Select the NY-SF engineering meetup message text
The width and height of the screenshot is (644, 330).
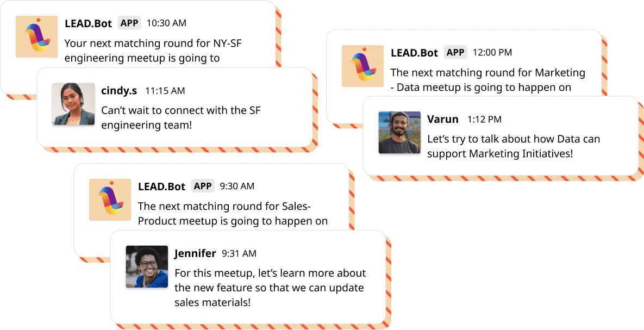point(152,50)
